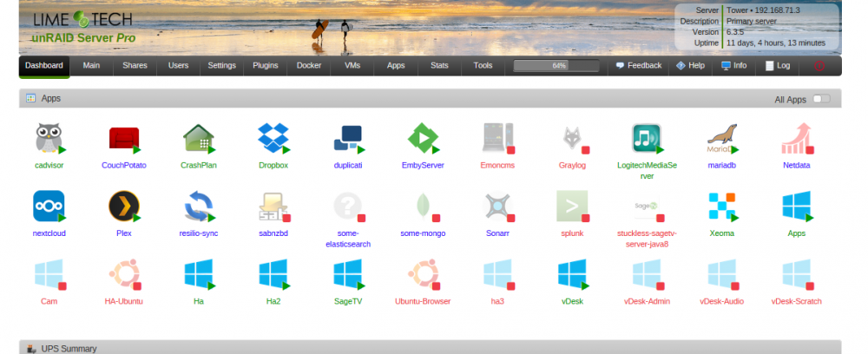Select the Sonarr icon

pos(497,206)
